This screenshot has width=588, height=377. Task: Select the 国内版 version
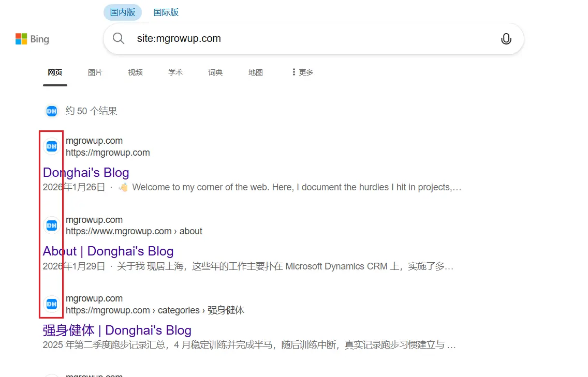coord(122,12)
